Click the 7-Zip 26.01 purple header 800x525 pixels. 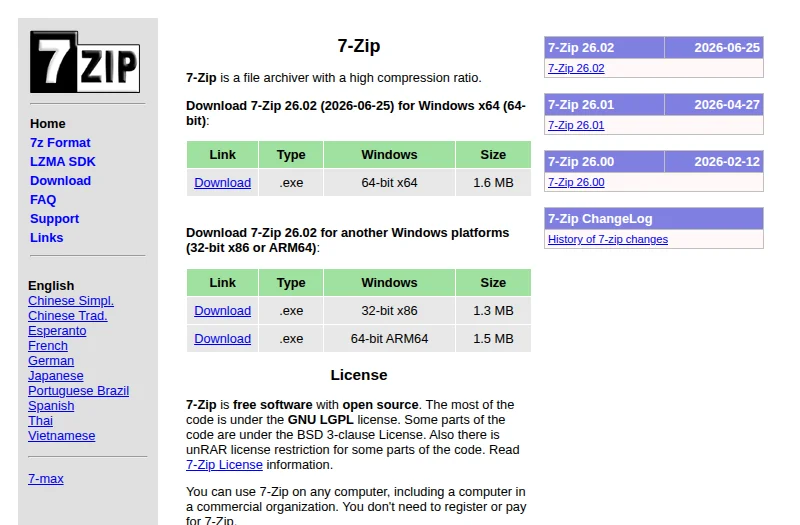(x=605, y=105)
